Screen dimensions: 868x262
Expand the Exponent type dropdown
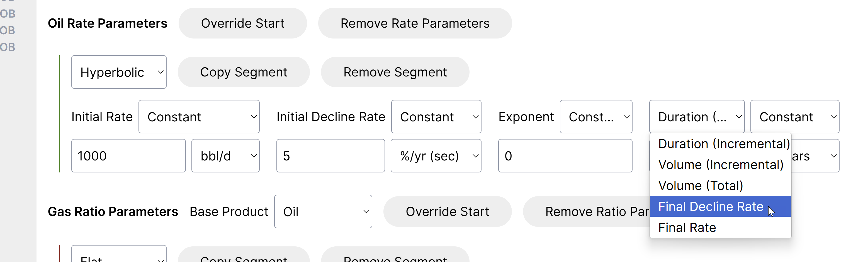(x=595, y=117)
